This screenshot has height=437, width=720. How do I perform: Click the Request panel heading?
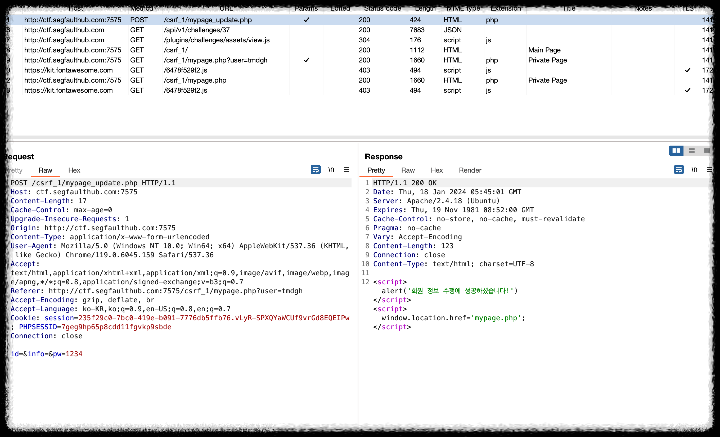20,157
